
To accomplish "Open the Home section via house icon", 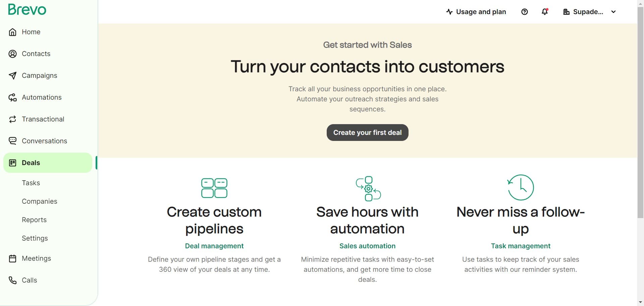I will [x=12, y=32].
